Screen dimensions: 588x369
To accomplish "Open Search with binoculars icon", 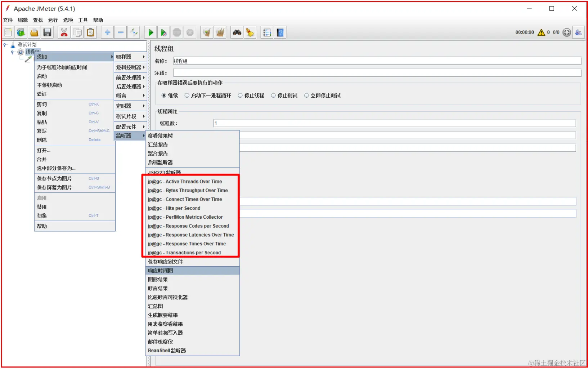I will [237, 32].
